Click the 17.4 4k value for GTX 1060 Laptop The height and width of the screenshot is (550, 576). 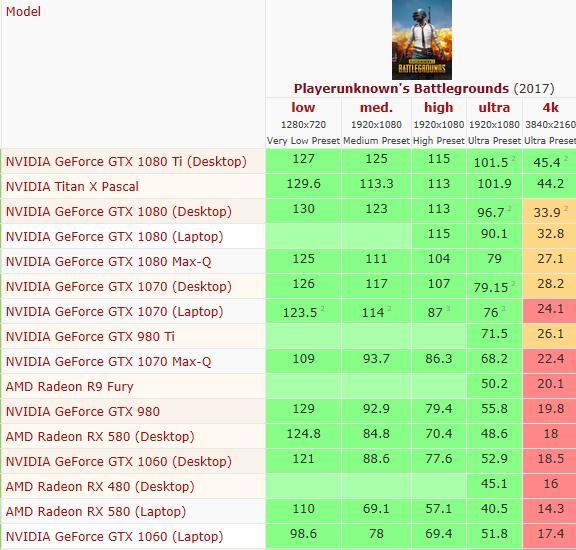pos(550,533)
